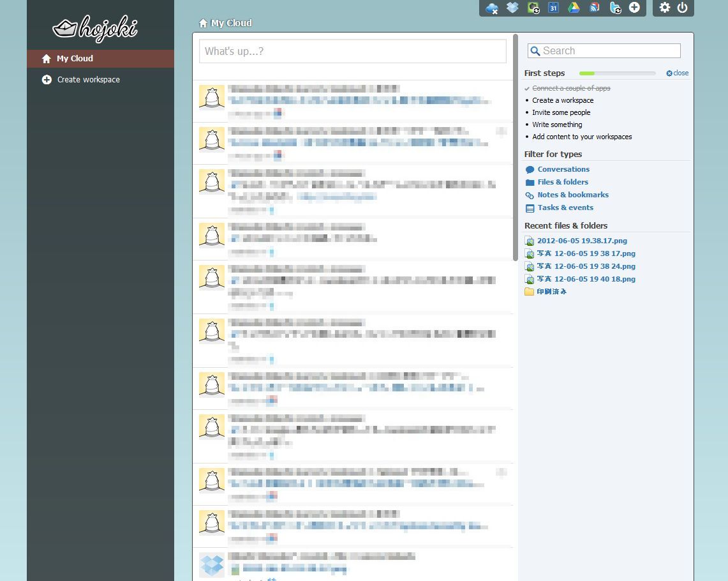Click the crossed-out "Connect a couple of apps" step
The image size is (728, 581).
click(x=571, y=88)
